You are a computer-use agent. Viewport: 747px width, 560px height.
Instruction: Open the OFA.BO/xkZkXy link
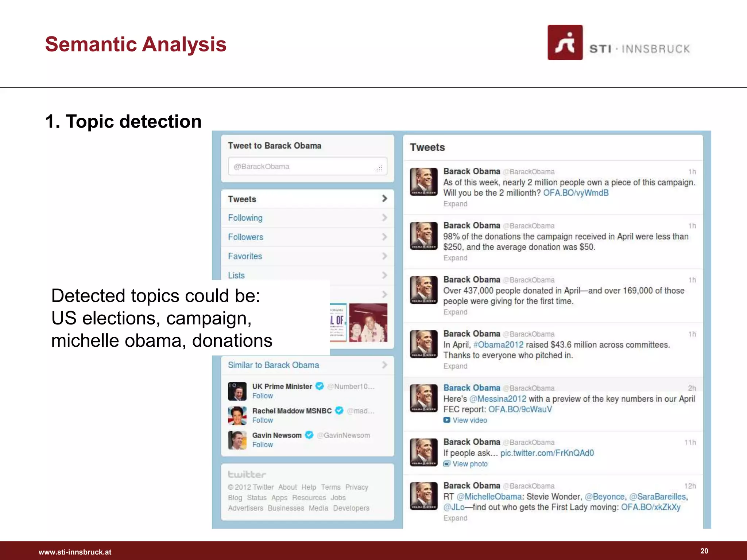pyautogui.click(x=651, y=507)
